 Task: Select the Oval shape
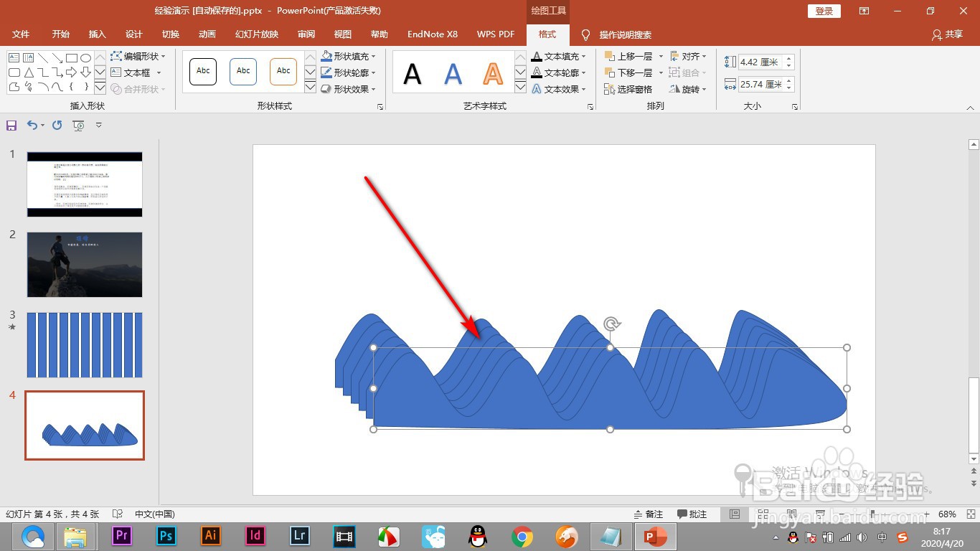click(x=86, y=57)
